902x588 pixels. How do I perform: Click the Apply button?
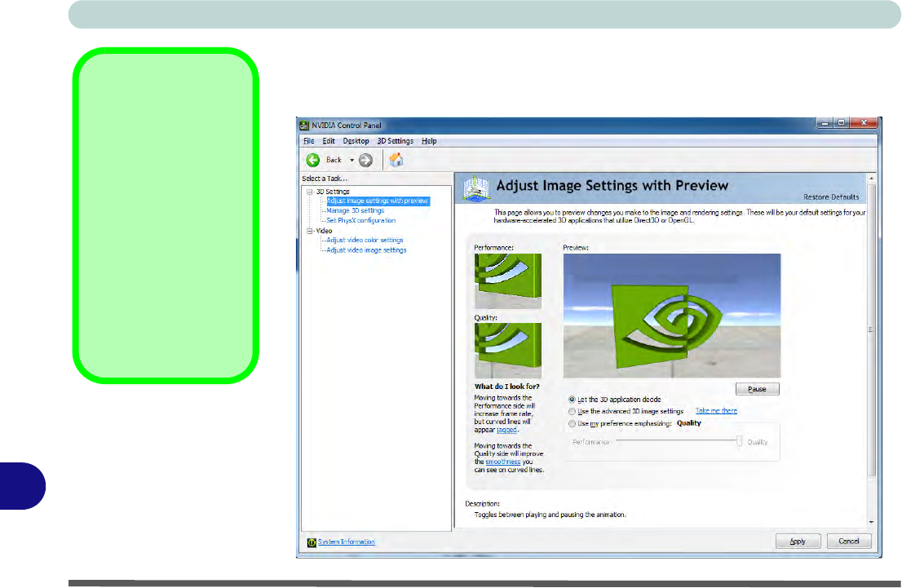pos(798,542)
